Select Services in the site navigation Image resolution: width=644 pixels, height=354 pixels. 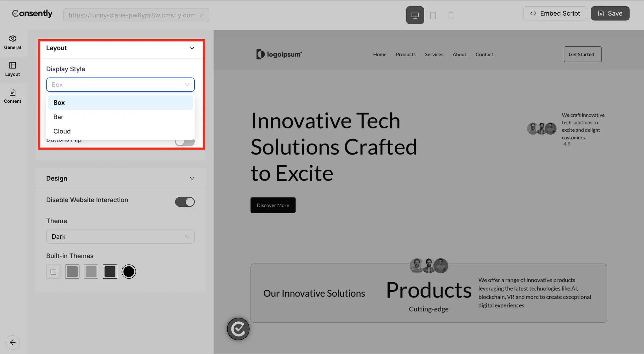pos(434,54)
